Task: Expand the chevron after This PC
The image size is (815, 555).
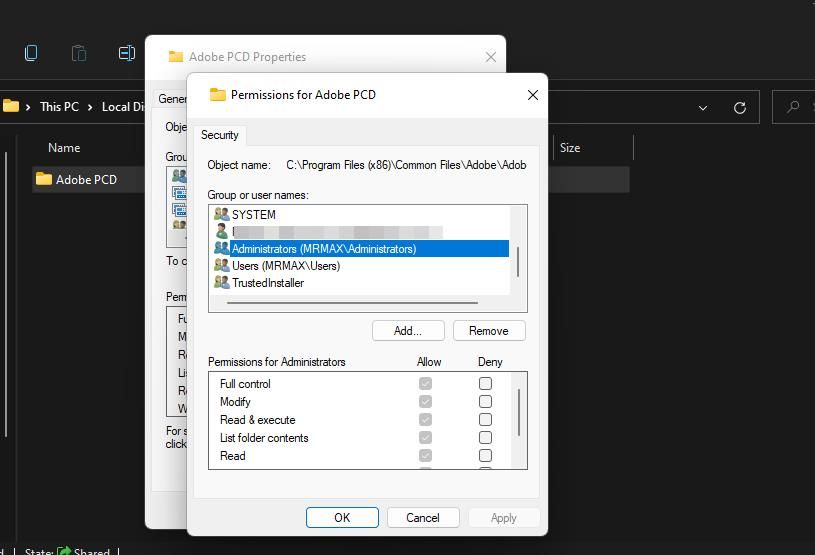Action: tap(90, 107)
